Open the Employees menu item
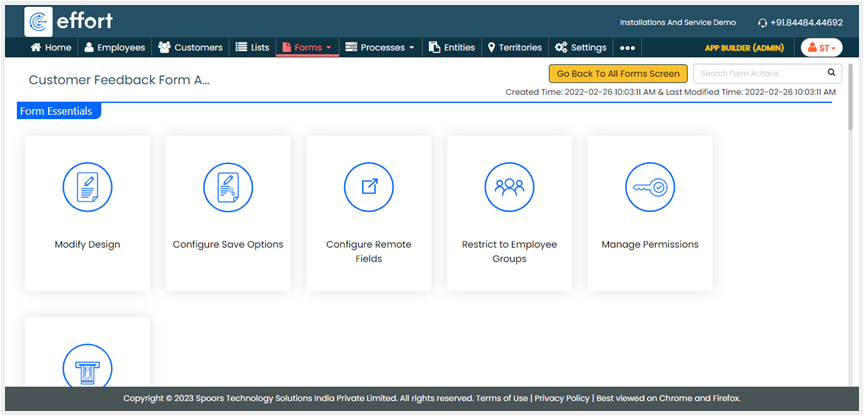The image size is (864, 416). point(115,47)
